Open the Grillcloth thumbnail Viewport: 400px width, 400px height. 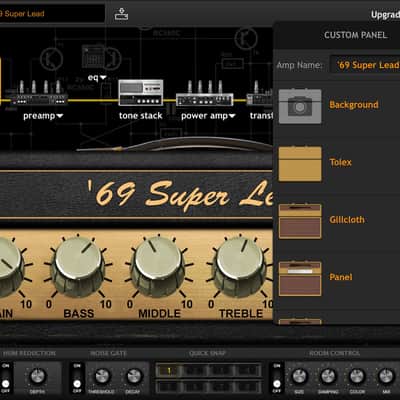[x=300, y=221]
